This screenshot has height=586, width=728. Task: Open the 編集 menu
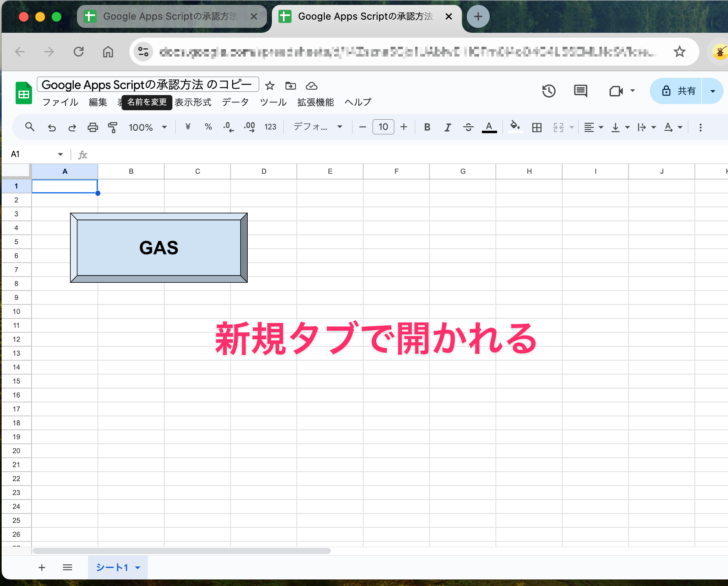tap(98, 102)
